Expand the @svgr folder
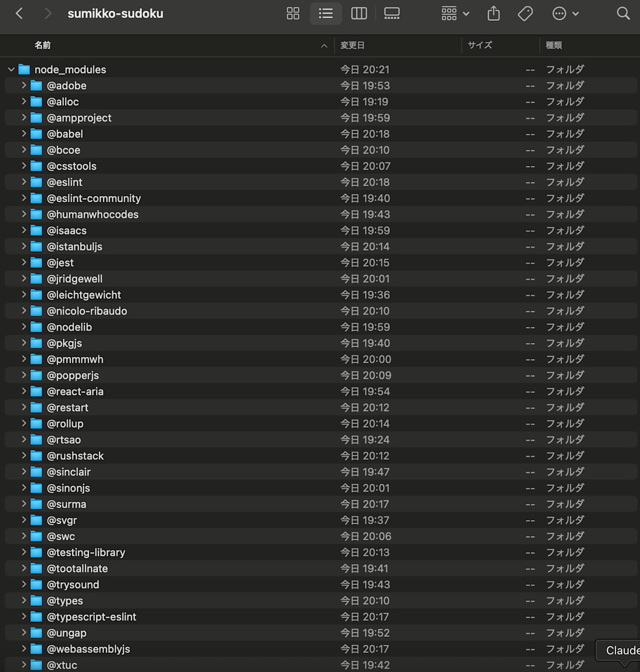The width and height of the screenshot is (640, 672). [x=23, y=520]
